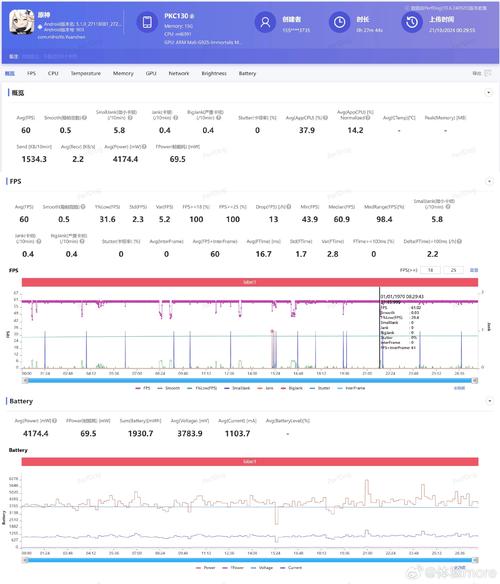Toggle Jank series in FPS chart legend

pyautogui.click(x=265, y=388)
